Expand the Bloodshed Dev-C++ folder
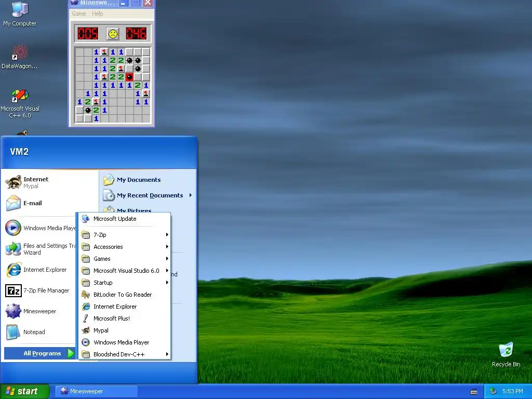Screen dimensions: 532x399 pyautogui.click(x=125, y=354)
